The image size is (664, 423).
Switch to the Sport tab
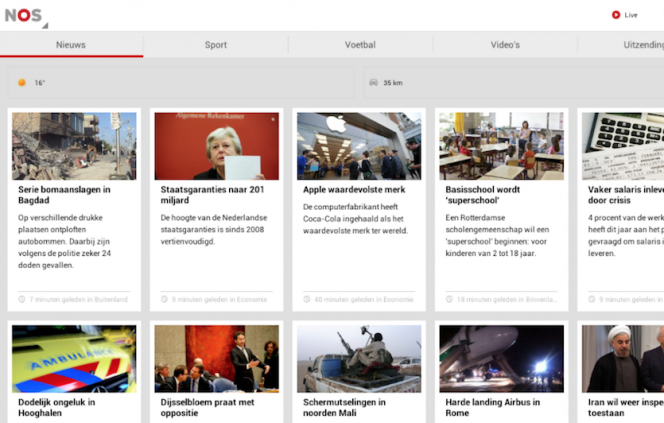(216, 45)
